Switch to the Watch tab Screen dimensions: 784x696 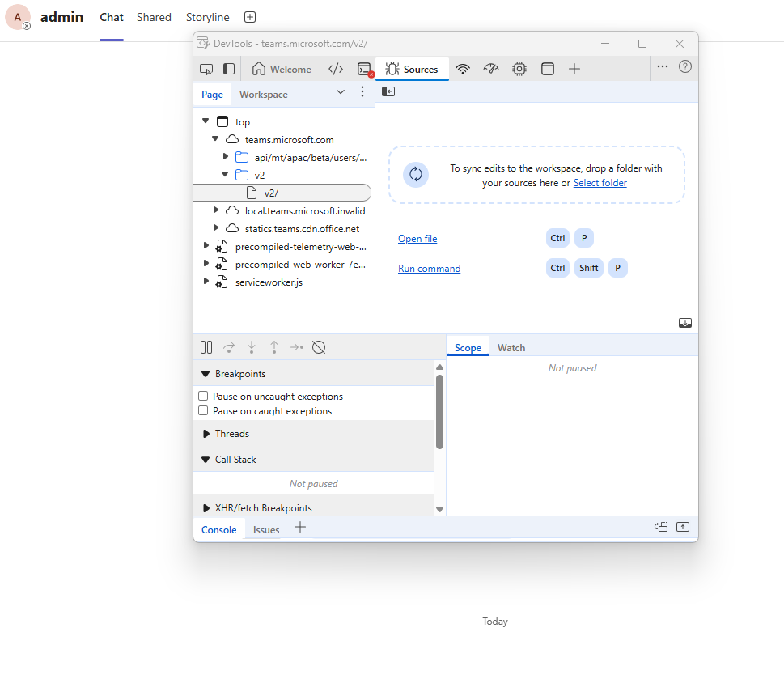[511, 347]
